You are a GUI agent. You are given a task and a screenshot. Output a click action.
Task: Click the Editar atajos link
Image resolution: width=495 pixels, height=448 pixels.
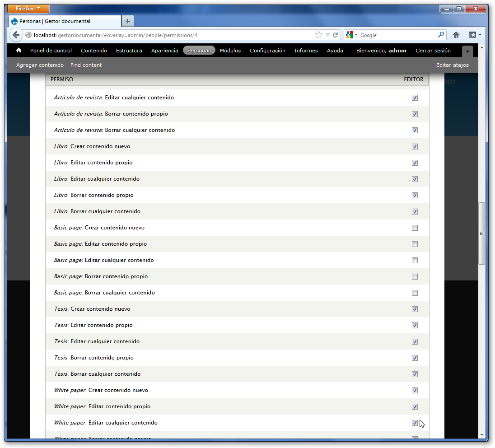click(452, 65)
